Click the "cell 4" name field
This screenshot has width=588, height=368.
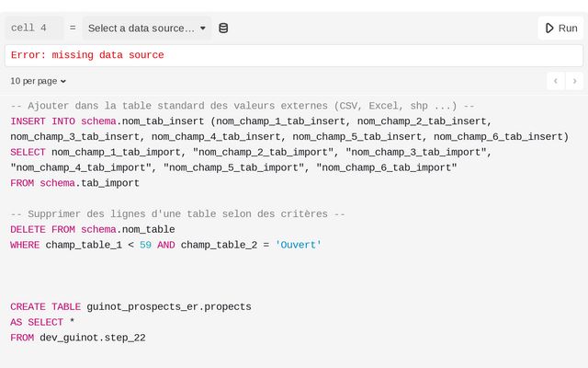pos(35,29)
